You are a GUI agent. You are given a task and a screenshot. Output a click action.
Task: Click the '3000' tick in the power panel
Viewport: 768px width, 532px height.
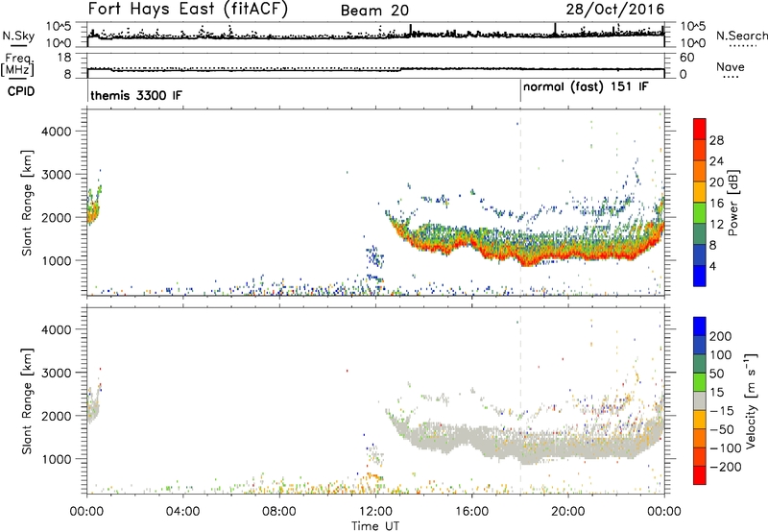click(x=57, y=175)
